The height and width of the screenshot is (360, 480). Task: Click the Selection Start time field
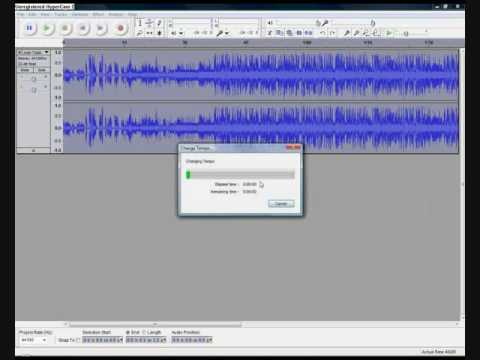[102, 340]
